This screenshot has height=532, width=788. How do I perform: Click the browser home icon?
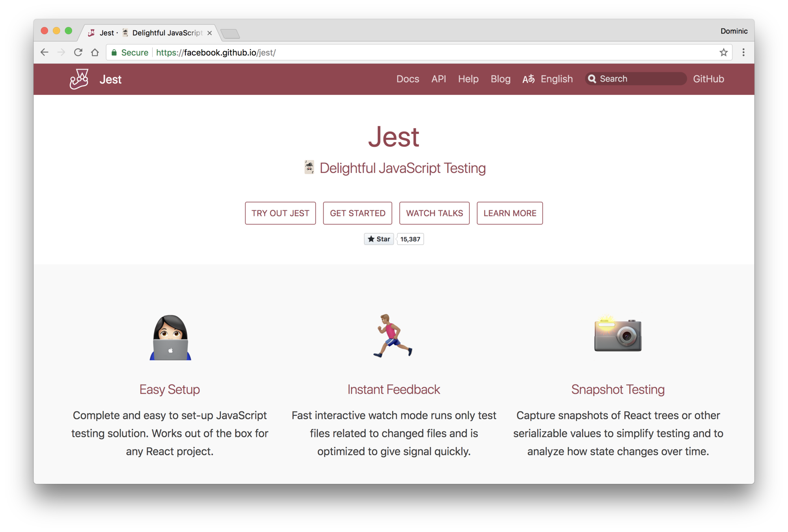coord(95,52)
